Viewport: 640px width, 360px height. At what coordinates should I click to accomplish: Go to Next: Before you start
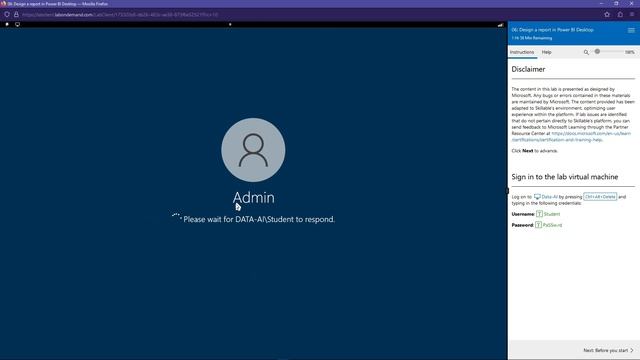click(x=608, y=350)
